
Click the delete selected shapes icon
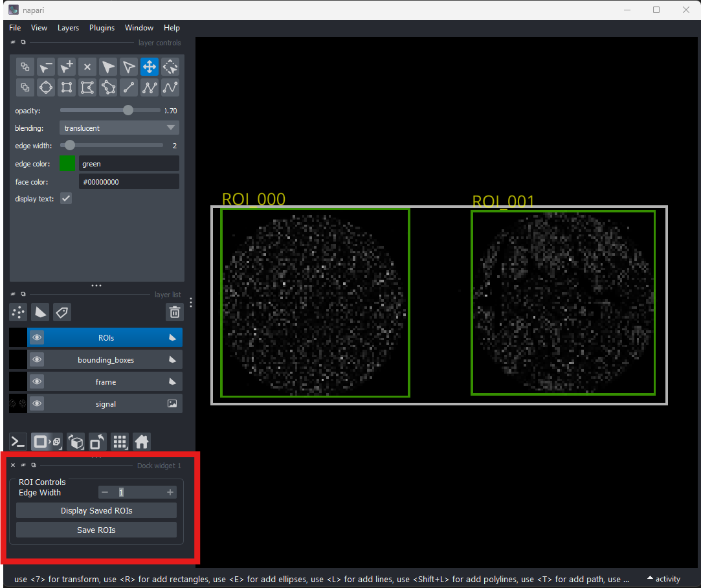pos(87,67)
